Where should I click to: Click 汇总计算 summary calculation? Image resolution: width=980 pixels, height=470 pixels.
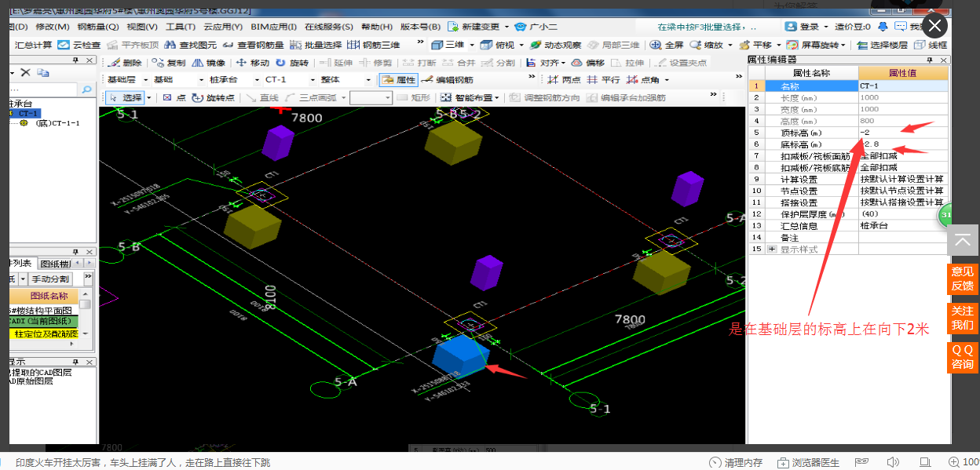tap(33, 45)
